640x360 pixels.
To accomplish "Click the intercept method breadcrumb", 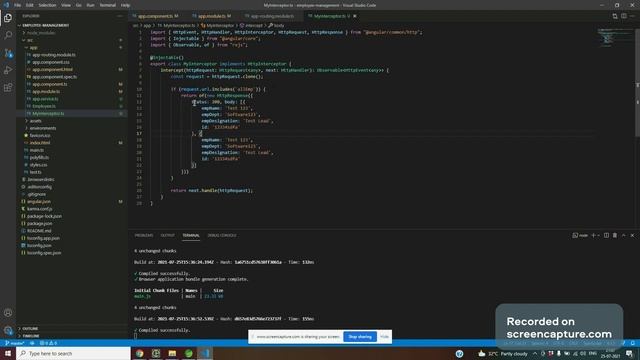I will coord(251,25).
